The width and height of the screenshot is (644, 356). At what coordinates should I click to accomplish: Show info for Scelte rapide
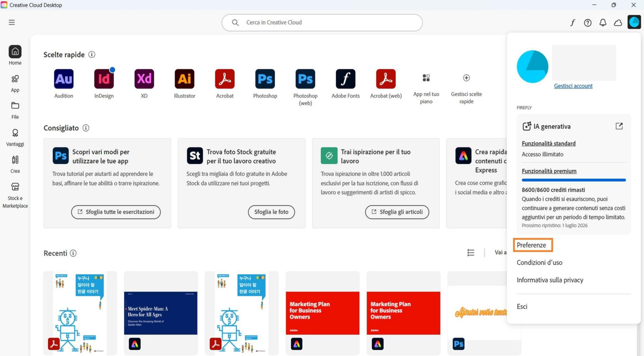(x=92, y=54)
